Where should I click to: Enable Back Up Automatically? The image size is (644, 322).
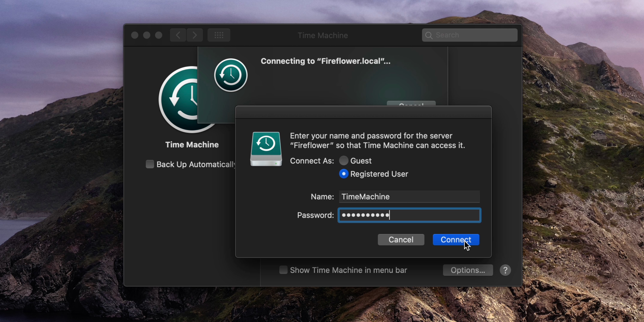pyautogui.click(x=150, y=164)
